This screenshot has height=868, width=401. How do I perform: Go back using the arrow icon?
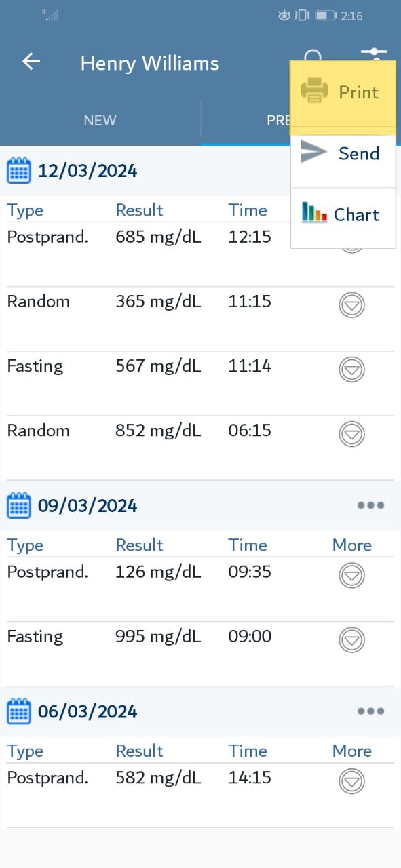31,62
